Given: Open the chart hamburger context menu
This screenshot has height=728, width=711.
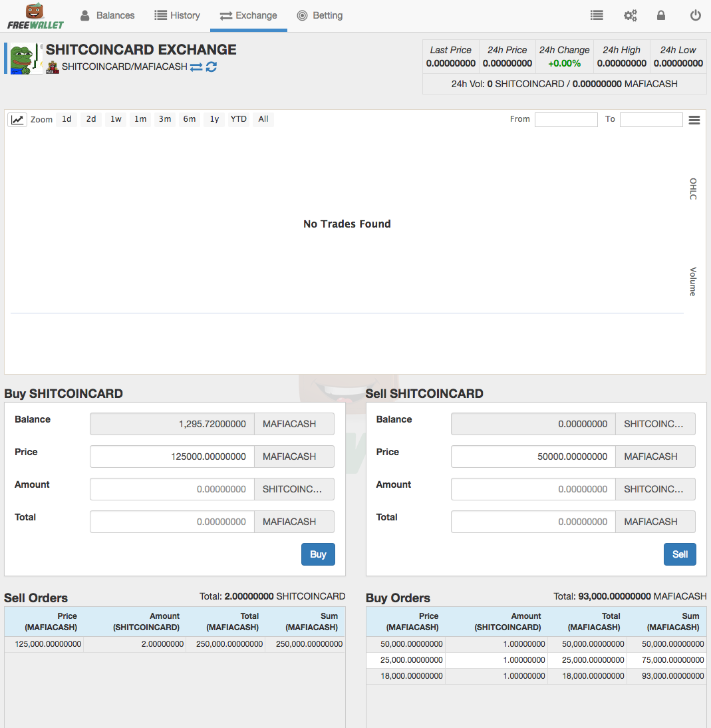Looking at the screenshot, I should (x=694, y=120).
